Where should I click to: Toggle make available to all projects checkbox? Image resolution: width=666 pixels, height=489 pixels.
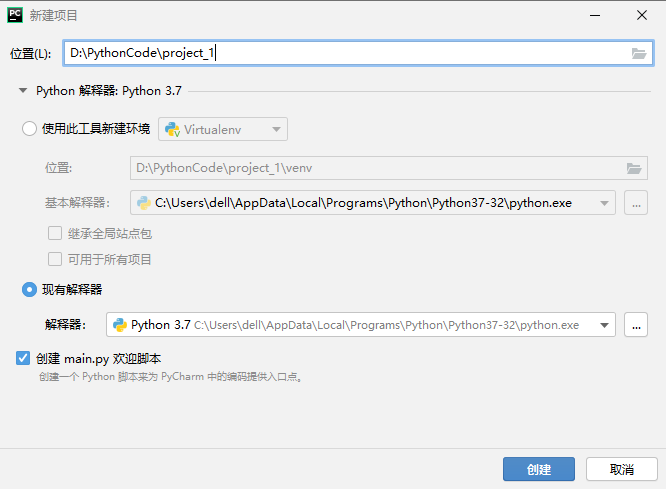point(56,259)
